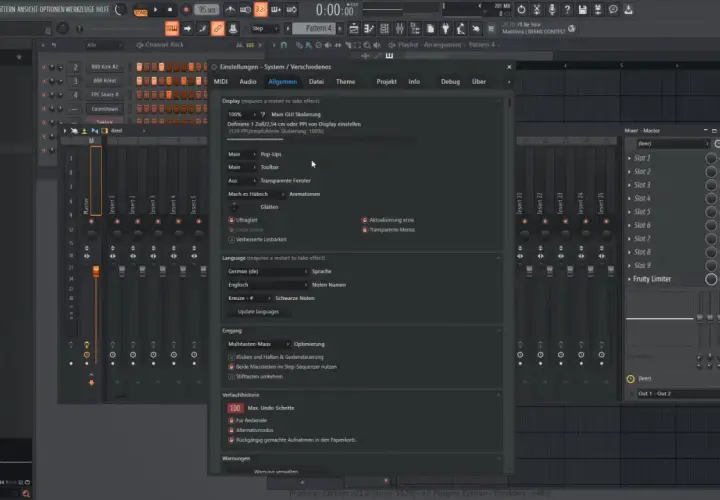Screen dimensions: 720x500
Task: Switch to the Debug settings tab
Action: tap(450, 82)
